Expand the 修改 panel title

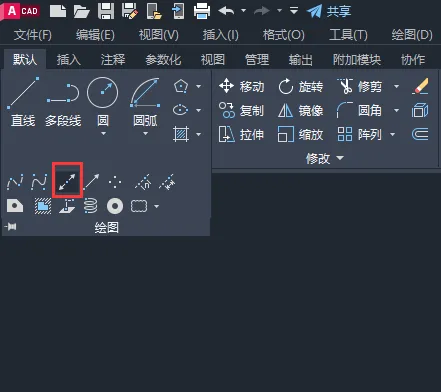pos(325,158)
